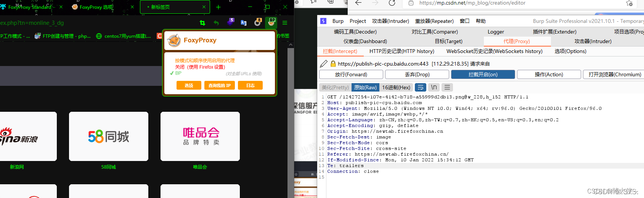Screen dimensions: 644x198
Task: Click the 查询我的 IP button
Action: click(x=220, y=85)
